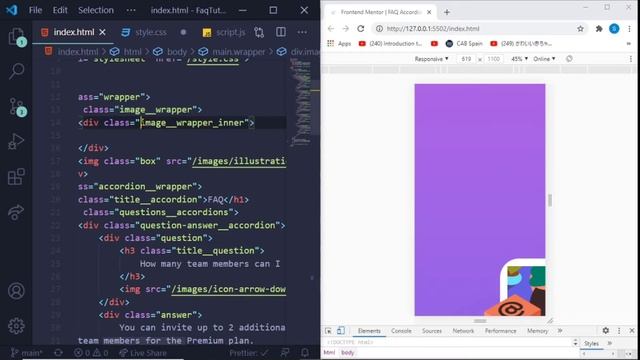640x360 pixels.
Task: Go back in Chrome
Action: pos(331,29)
